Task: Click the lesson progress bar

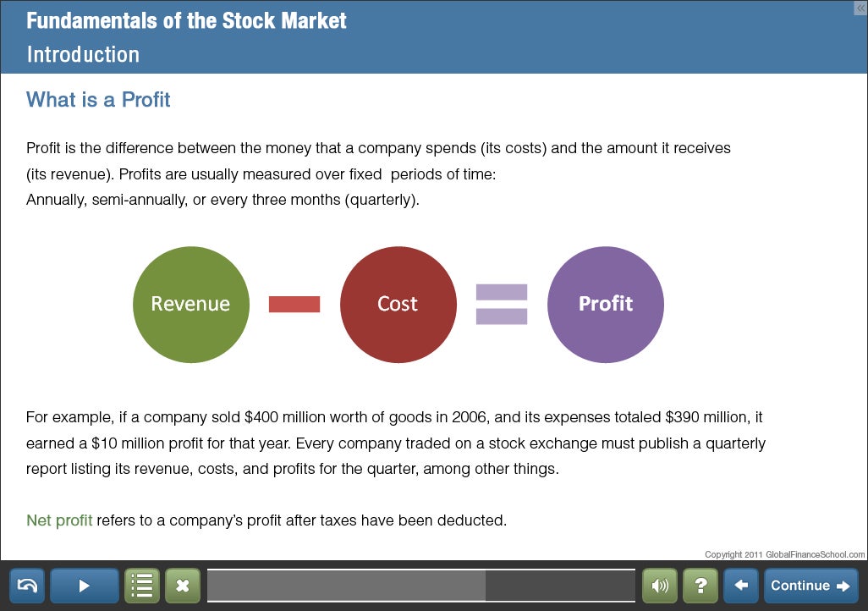Action: click(x=420, y=586)
